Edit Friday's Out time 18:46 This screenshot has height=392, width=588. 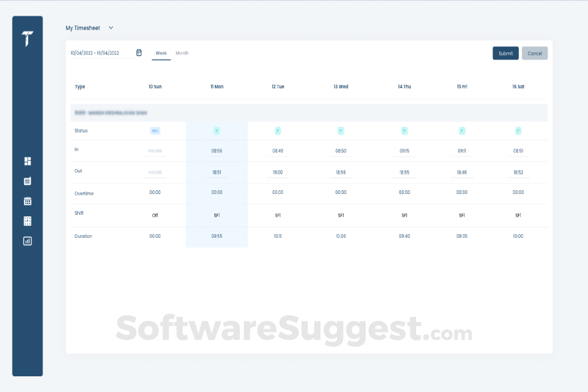tap(462, 172)
